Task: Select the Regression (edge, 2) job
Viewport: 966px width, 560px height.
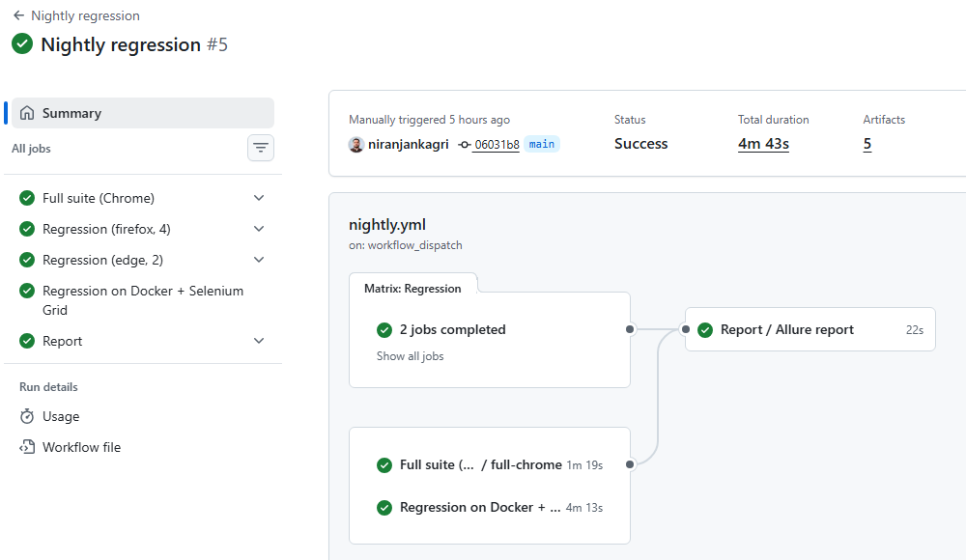Action: pyautogui.click(x=103, y=260)
